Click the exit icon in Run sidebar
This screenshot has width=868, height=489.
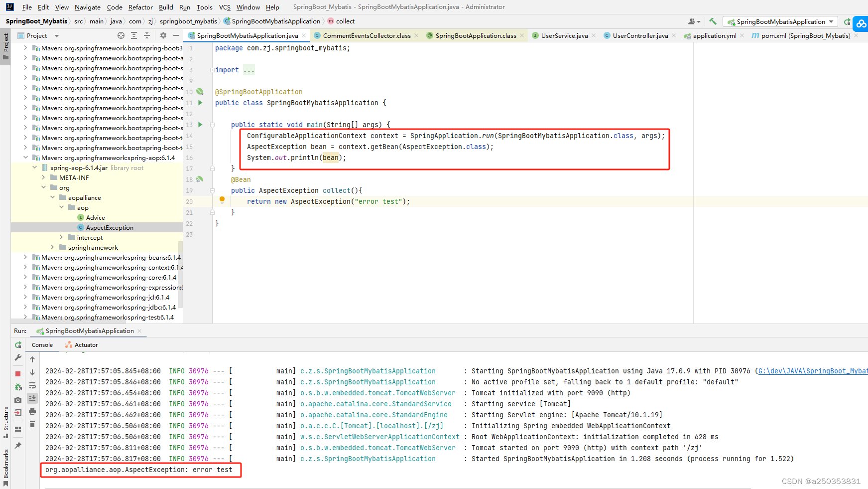point(18,413)
